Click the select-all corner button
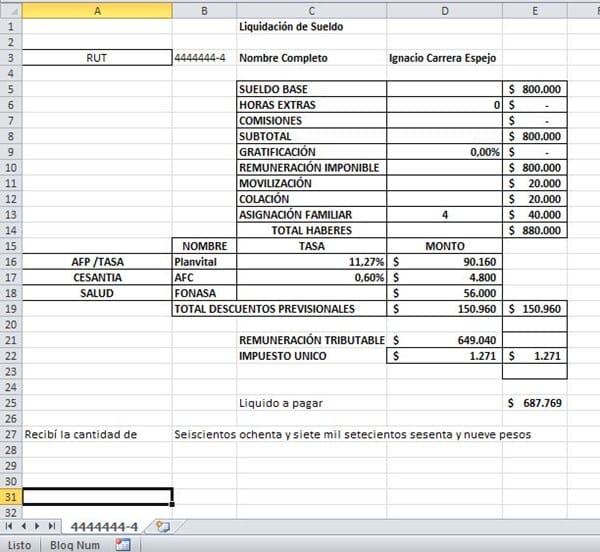Screen dimensions: 600x552 coord(11,11)
